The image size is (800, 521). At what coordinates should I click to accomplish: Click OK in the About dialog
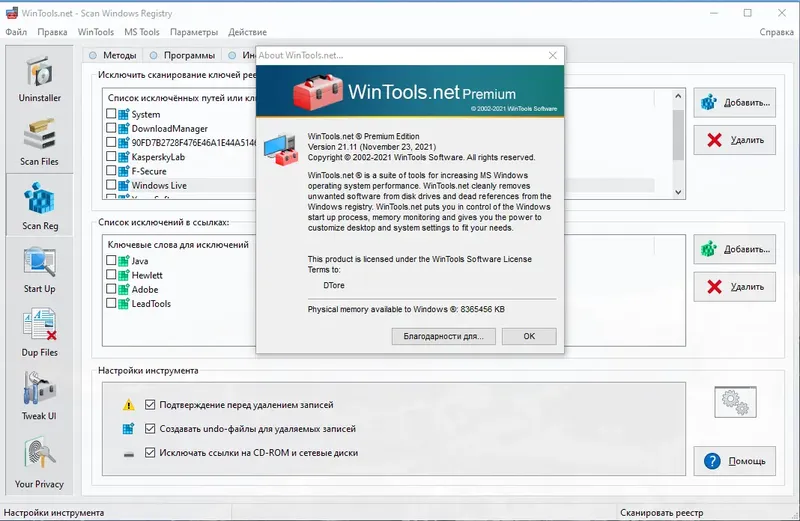pos(529,336)
